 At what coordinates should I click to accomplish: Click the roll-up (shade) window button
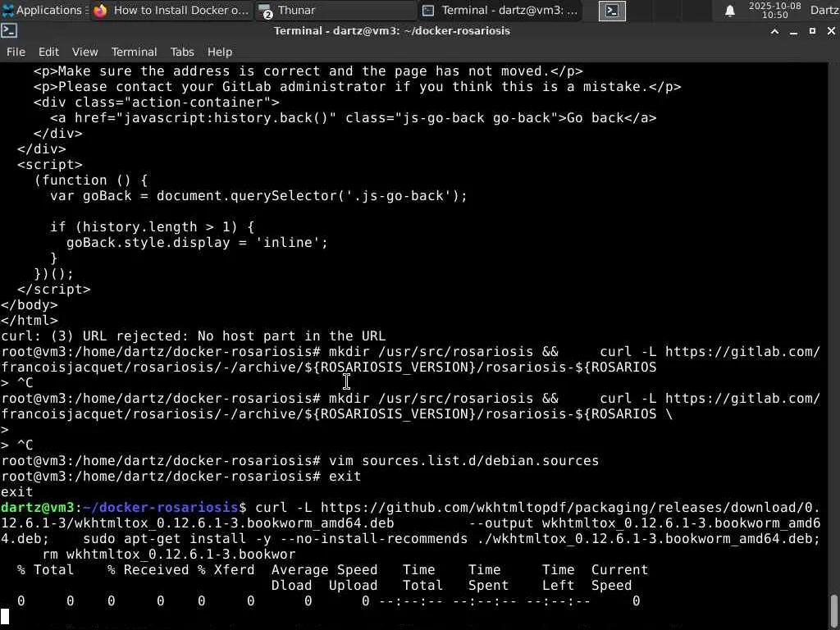point(774,31)
